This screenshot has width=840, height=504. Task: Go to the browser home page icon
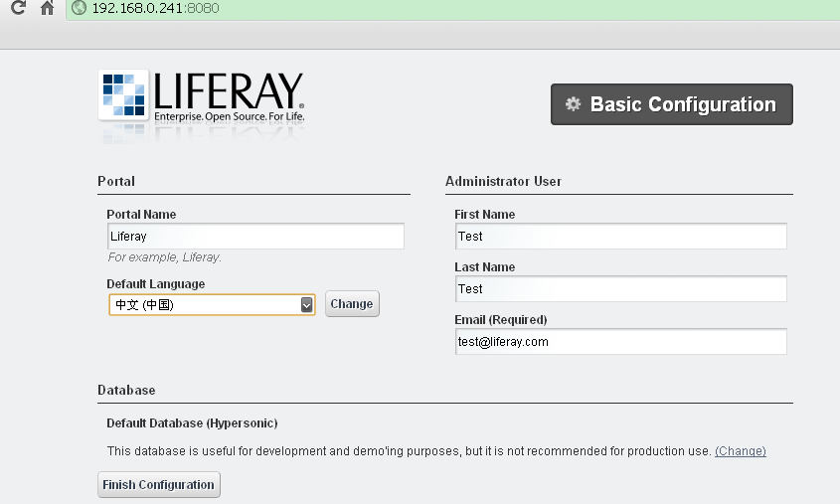tap(47, 8)
